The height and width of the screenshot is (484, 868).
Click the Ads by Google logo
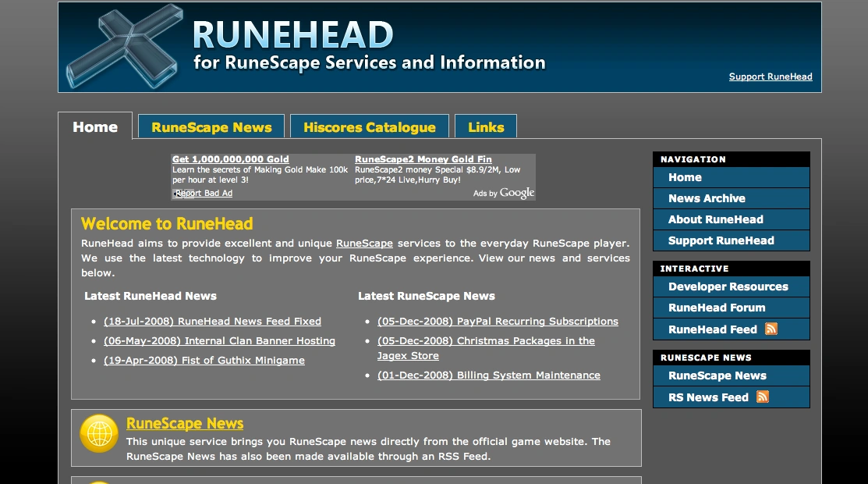point(504,193)
